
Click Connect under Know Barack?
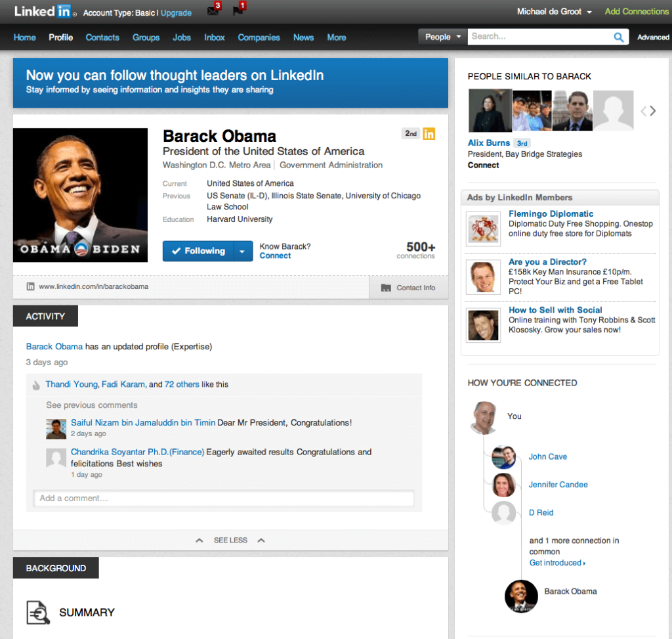[275, 255]
